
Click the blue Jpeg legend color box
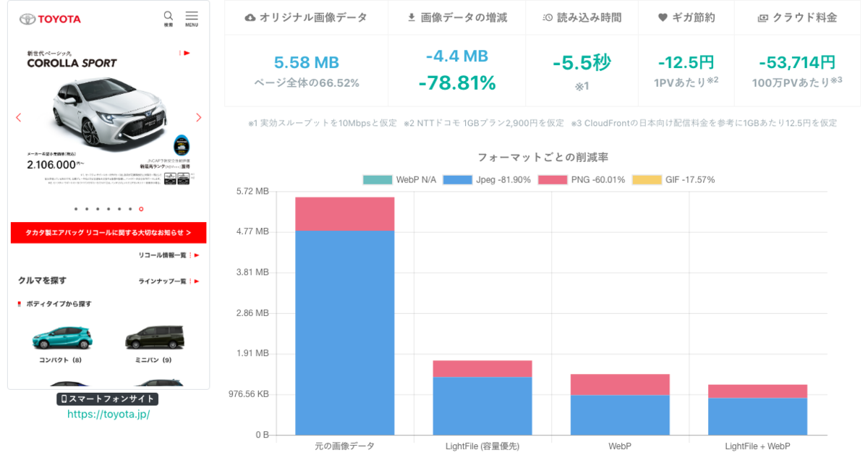click(x=457, y=179)
